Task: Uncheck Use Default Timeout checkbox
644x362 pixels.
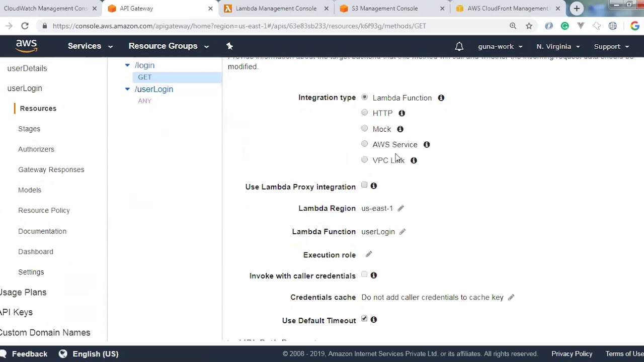Action: (364, 319)
